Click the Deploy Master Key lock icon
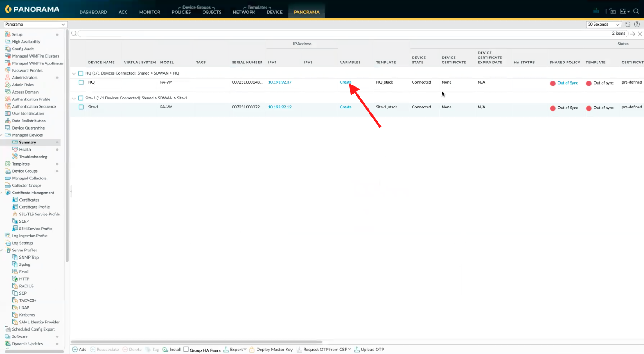This screenshot has width=644, height=354. pyautogui.click(x=252, y=350)
